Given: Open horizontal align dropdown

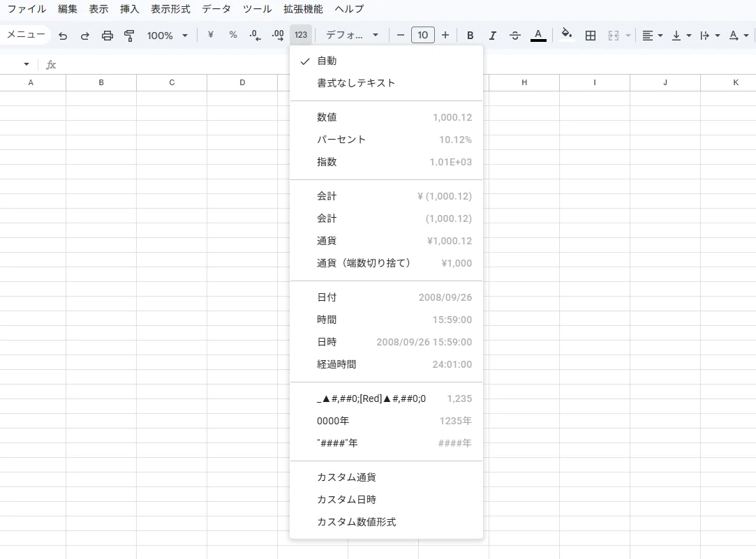Looking at the screenshot, I should tap(653, 35).
